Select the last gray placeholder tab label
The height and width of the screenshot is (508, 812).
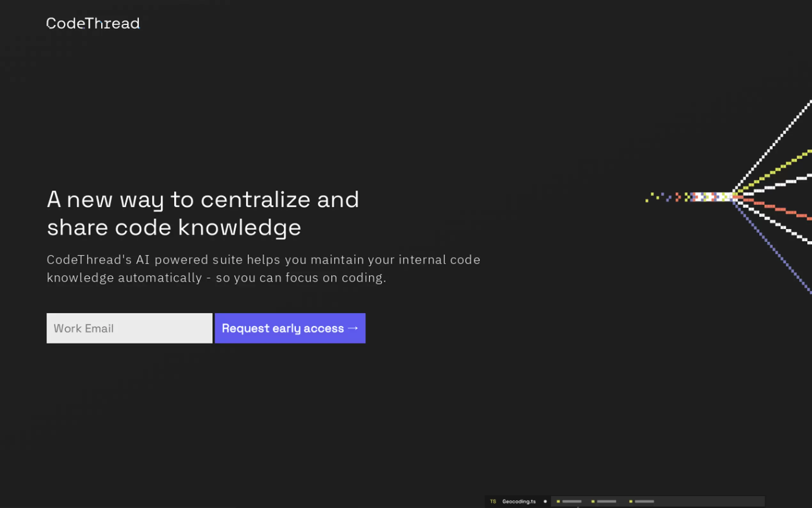click(644, 501)
